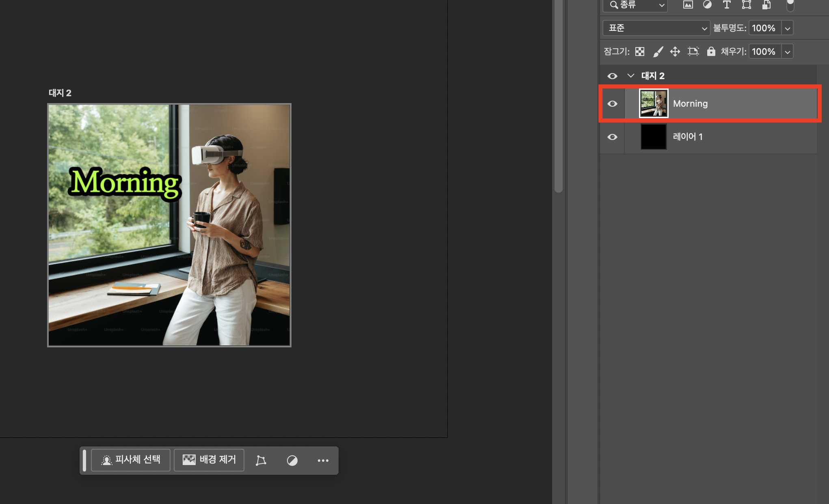Click the smart object filter icon
This screenshot has width=829, height=504.
click(766, 5)
